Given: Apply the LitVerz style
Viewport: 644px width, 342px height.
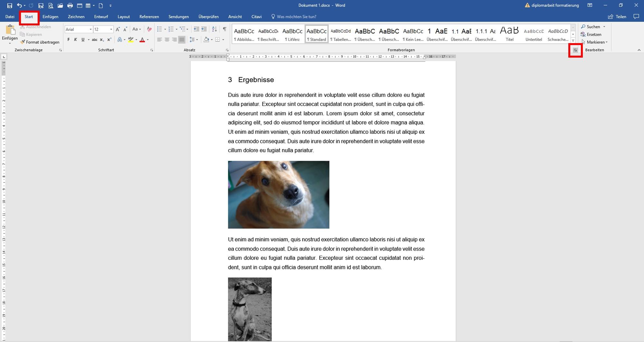Looking at the screenshot, I should pyautogui.click(x=292, y=34).
